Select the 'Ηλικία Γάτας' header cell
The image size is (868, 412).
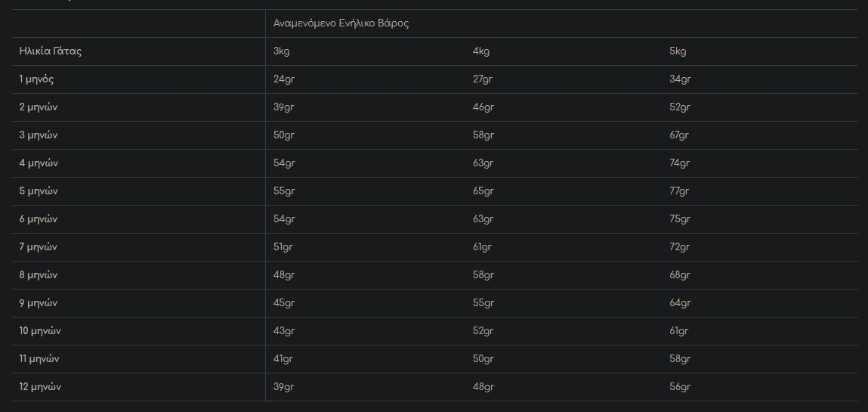51,51
